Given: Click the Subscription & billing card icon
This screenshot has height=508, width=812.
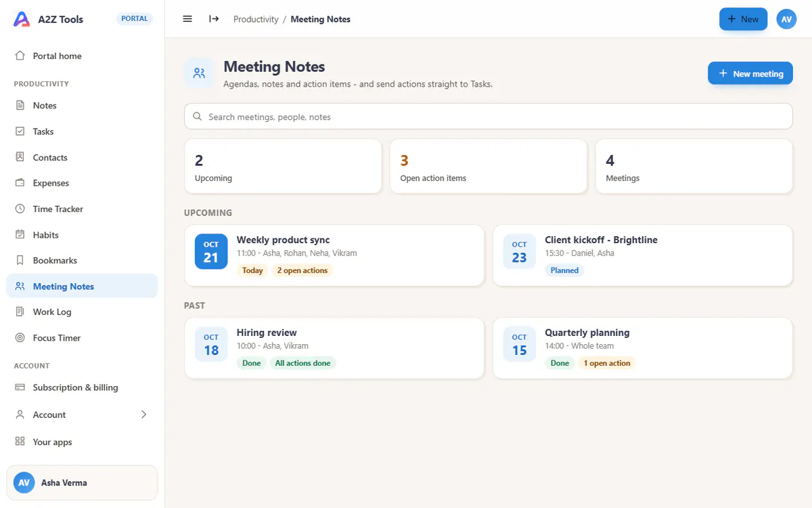Looking at the screenshot, I should pyautogui.click(x=20, y=387).
